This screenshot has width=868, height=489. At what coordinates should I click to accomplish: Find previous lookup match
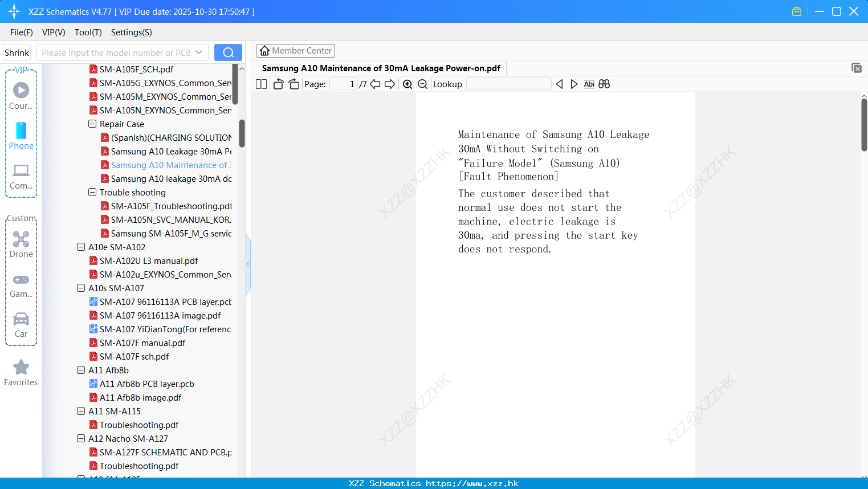[x=559, y=84]
